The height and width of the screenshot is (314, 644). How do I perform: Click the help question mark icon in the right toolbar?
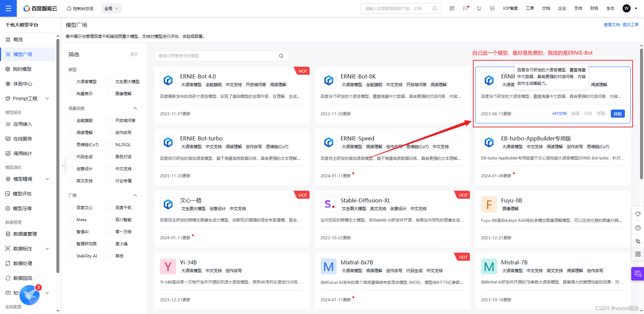point(638,228)
